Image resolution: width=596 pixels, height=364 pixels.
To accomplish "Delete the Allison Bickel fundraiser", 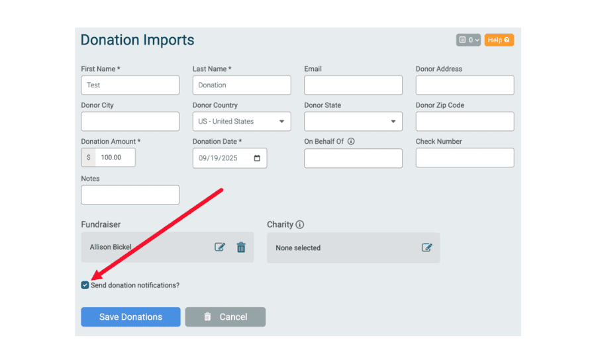I will tap(241, 247).
